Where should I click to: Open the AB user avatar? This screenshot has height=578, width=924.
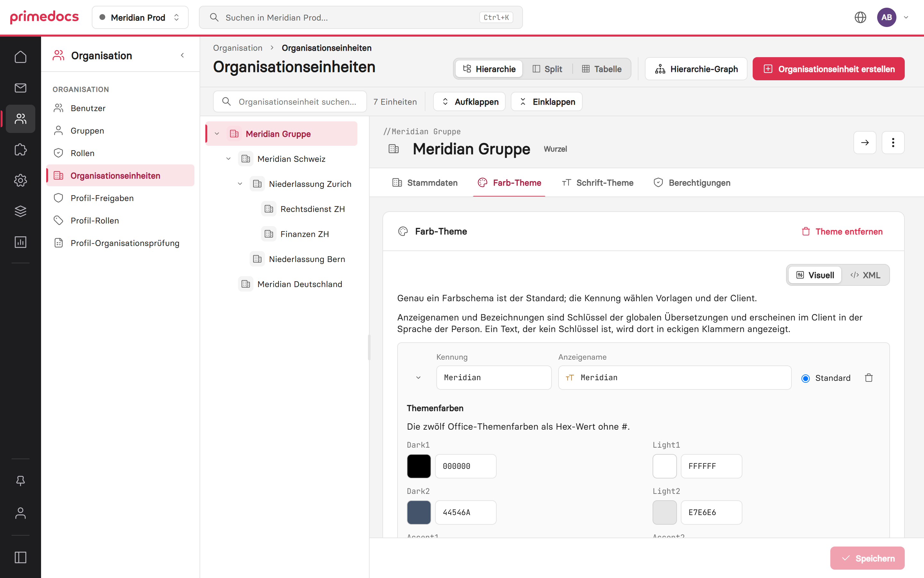[x=886, y=17]
